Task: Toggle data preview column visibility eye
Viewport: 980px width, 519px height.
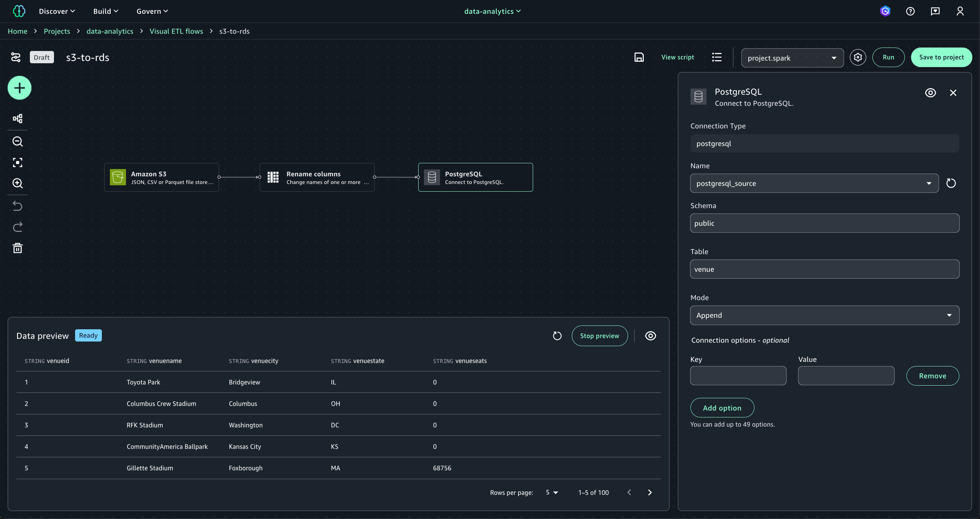Action: (x=650, y=336)
